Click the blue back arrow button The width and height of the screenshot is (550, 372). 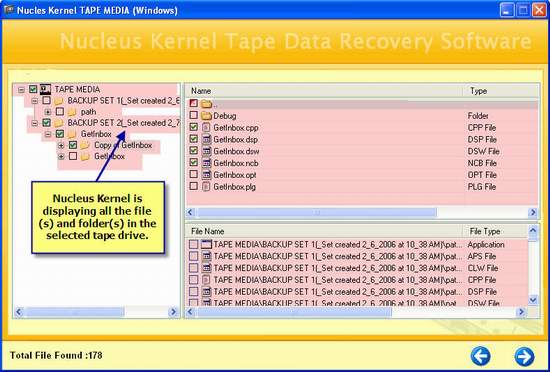tap(481, 356)
